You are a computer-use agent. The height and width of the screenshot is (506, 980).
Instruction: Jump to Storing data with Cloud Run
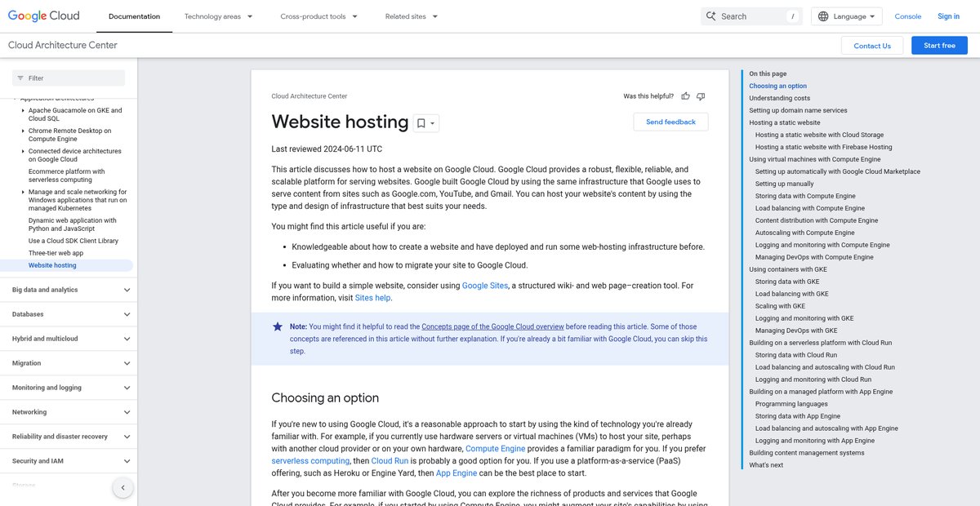click(796, 355)
